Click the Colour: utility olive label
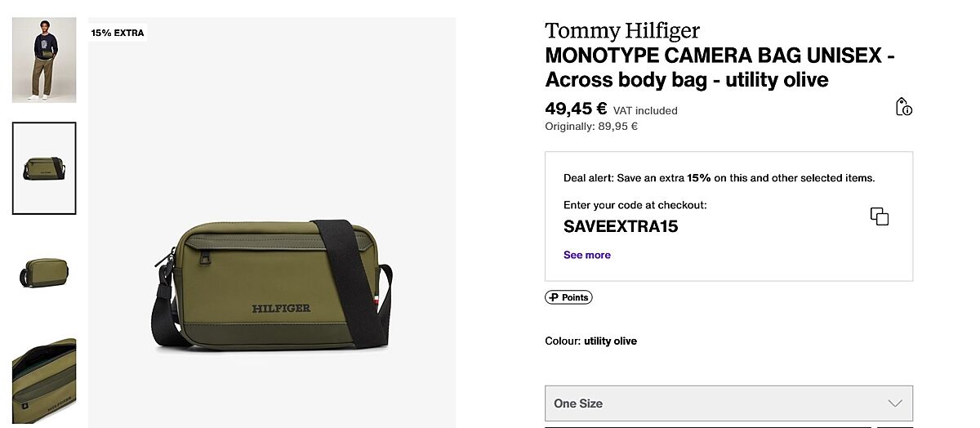 590,341
